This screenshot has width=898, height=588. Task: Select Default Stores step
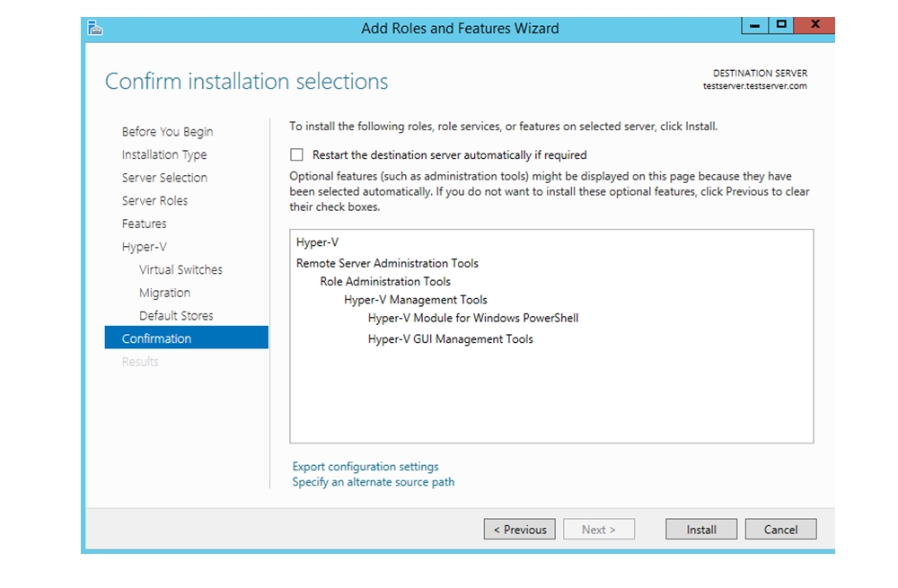176,315
